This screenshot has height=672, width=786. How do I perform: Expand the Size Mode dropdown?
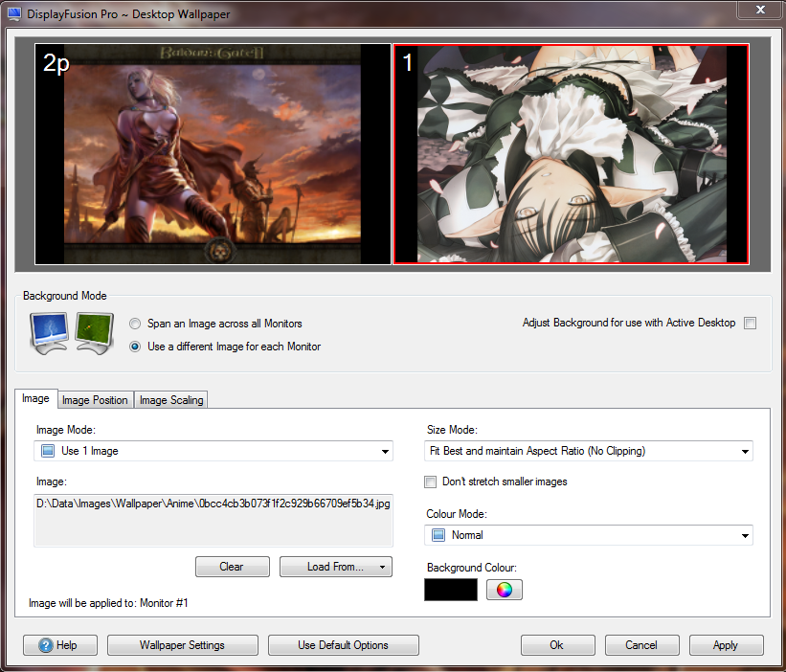[x=589, y=451]
